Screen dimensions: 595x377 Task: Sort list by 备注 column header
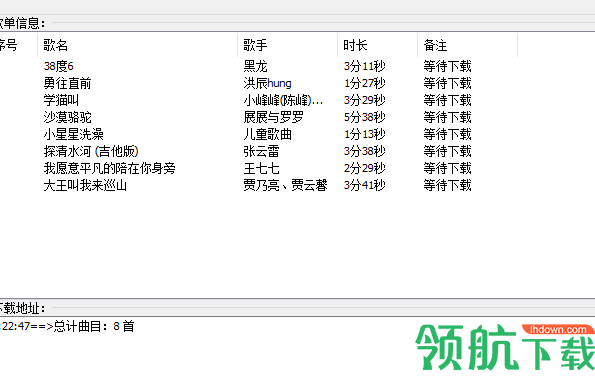(467, 46)
